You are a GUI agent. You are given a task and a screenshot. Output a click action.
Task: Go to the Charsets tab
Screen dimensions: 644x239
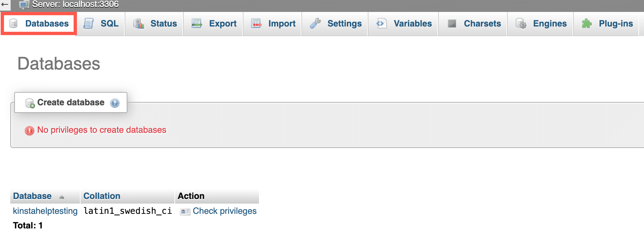(483, 24)
